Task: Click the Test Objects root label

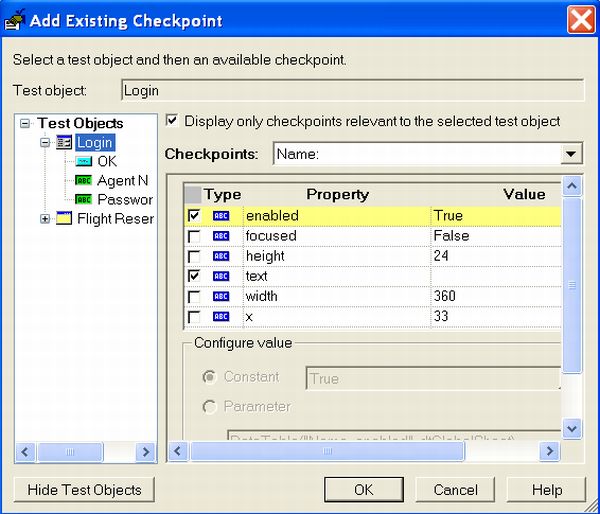Action: [80, 123]
